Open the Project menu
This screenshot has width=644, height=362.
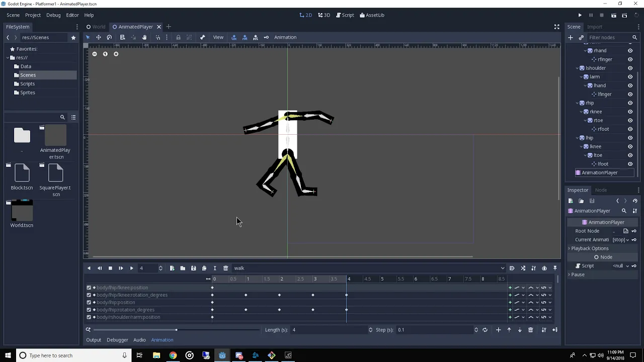click(x=33, y=15)
